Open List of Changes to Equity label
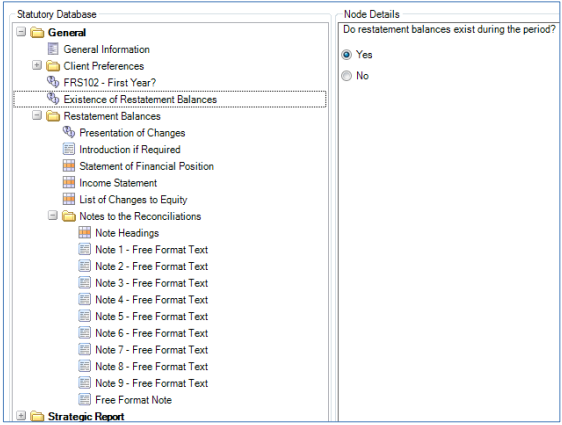This screenshot has width=562, height=425. click(133, 200)
